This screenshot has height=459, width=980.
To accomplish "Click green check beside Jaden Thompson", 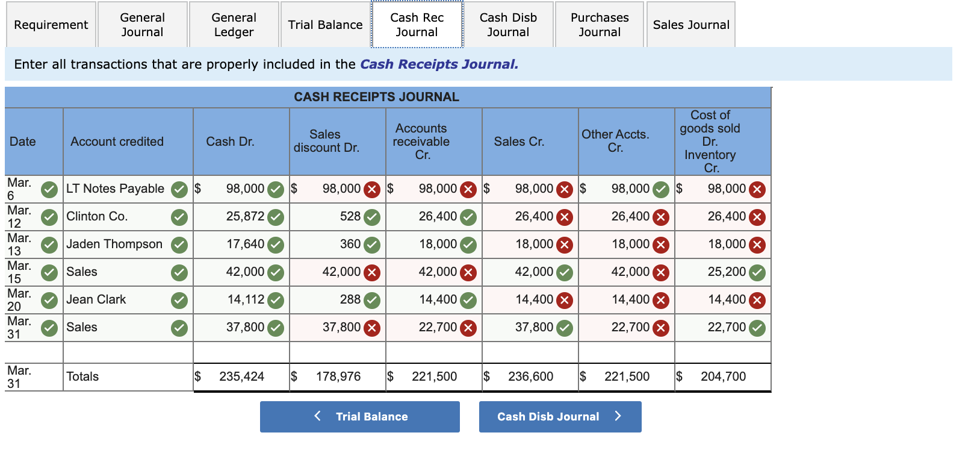I will (179, 245).
